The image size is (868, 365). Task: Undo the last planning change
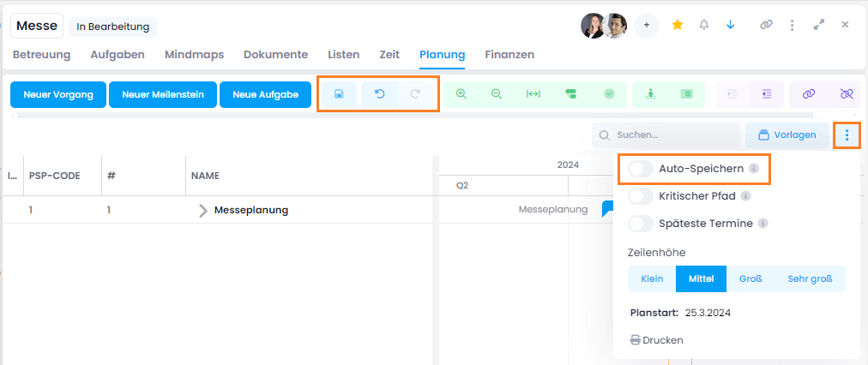click(x=379, y=94)
